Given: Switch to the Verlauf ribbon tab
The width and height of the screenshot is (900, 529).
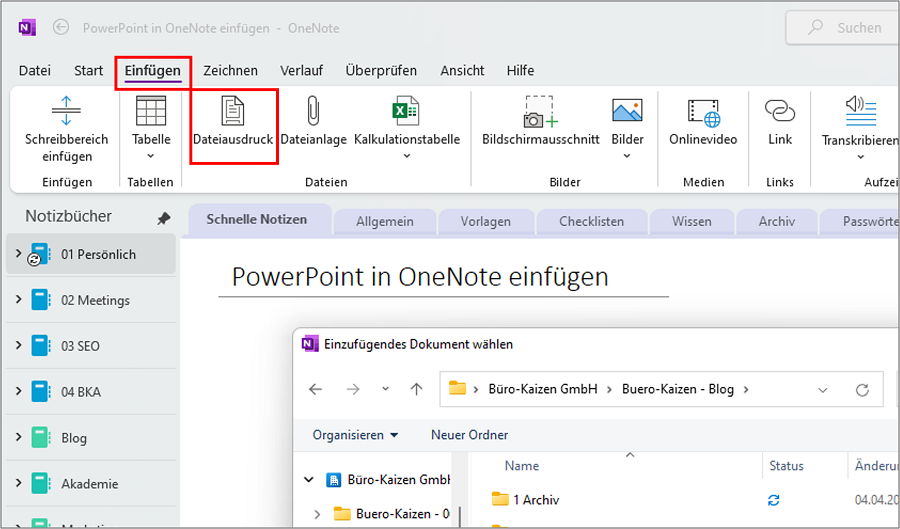Looking at the screenshot, I should [x=301, y=71].
